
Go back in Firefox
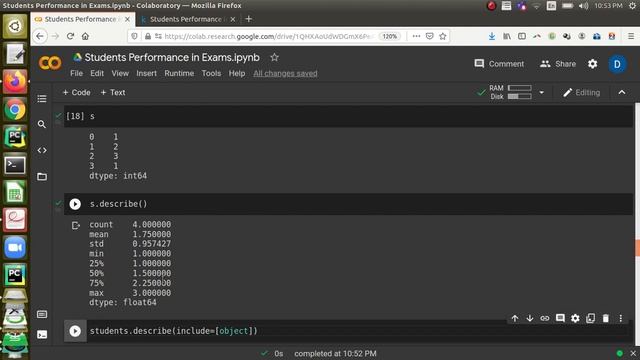pyautogui.click(x=40, y=36)
